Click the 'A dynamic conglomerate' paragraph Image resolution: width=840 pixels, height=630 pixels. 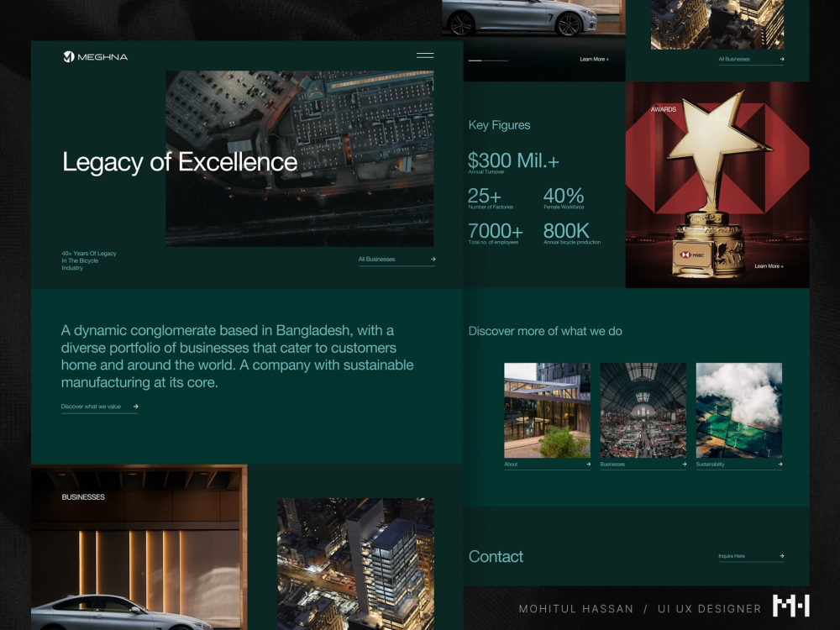(x=238, y=356)
